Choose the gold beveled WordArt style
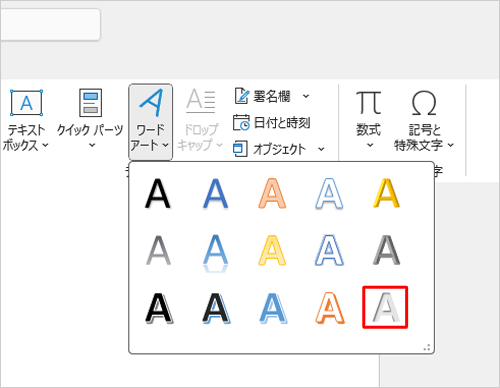 [386, 193]
